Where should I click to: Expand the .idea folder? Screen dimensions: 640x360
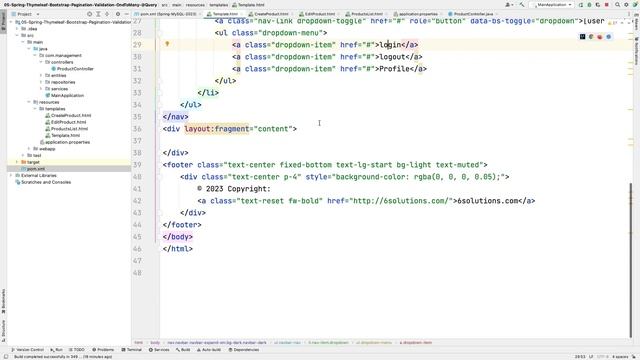(x=17, y=29)
